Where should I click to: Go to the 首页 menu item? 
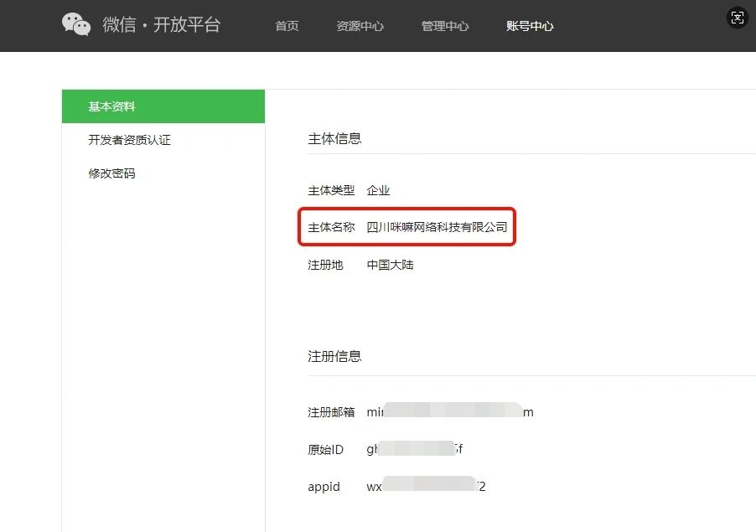point(287,26)
